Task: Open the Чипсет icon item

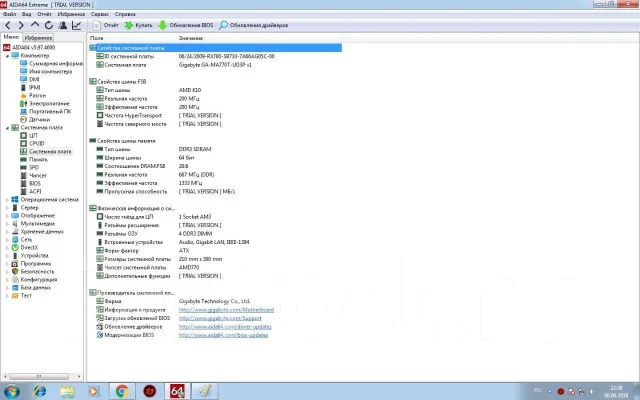Action: 23,176
